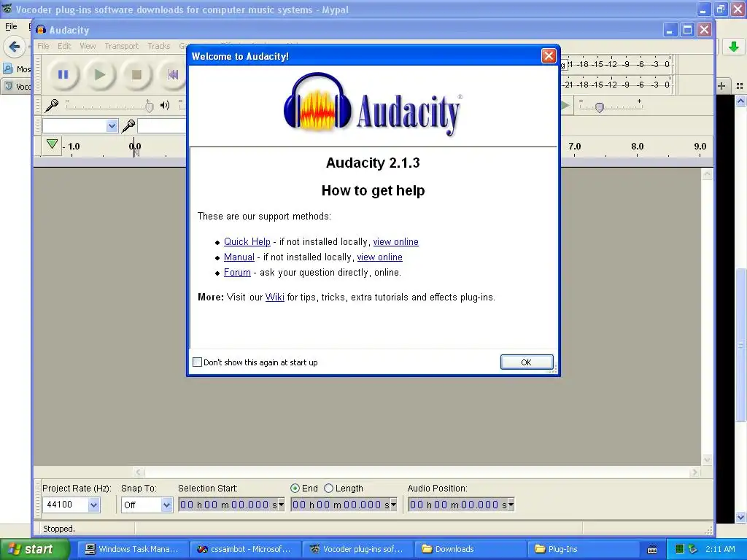Click the browser back arrow button in Mypal

(15, 47)
